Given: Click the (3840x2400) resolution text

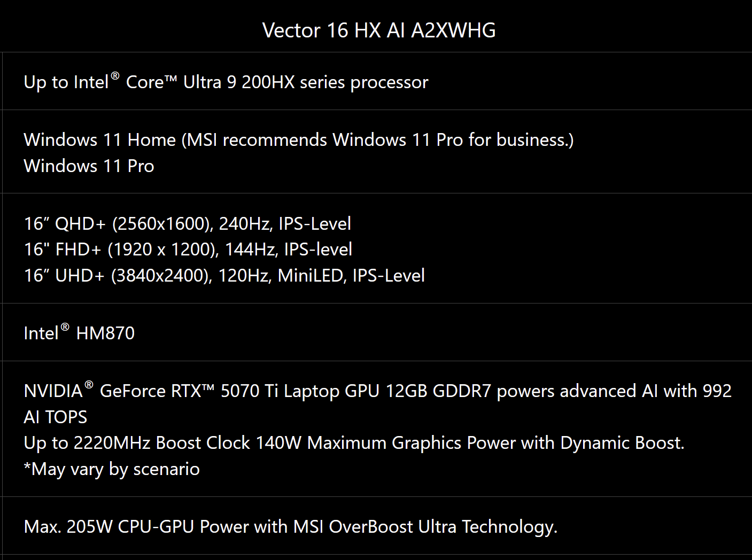Looking at the screenshot, I should click(162, 276).
